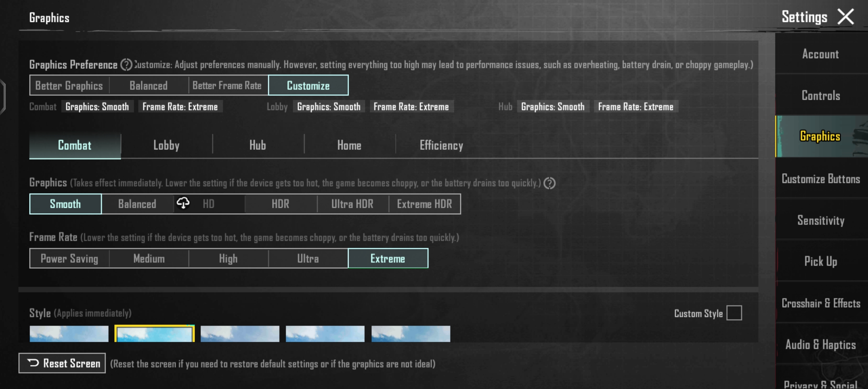The image size is (868, 389).
Task: Select the fifth style thumbnail
Action: click(x=411, y=334)
